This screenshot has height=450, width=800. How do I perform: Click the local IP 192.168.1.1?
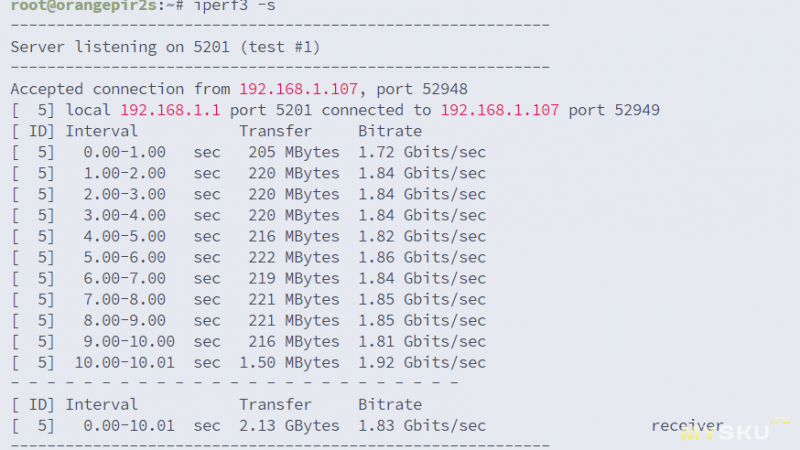click(x=170, y=110)
